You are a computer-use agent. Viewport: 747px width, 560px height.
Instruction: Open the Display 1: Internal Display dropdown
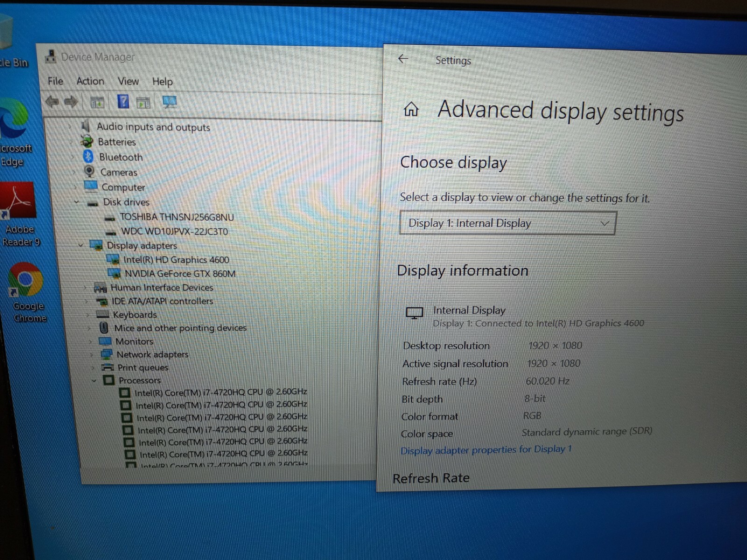coord(508,223)
